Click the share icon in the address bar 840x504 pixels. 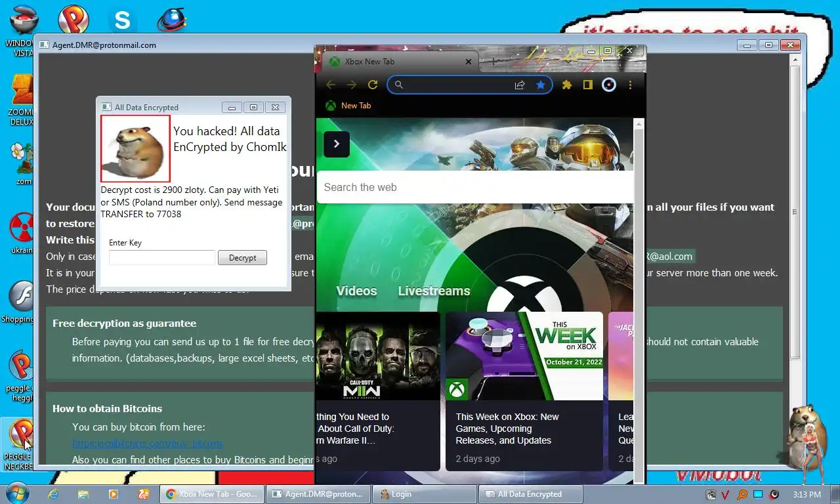(x=520, y=85)
